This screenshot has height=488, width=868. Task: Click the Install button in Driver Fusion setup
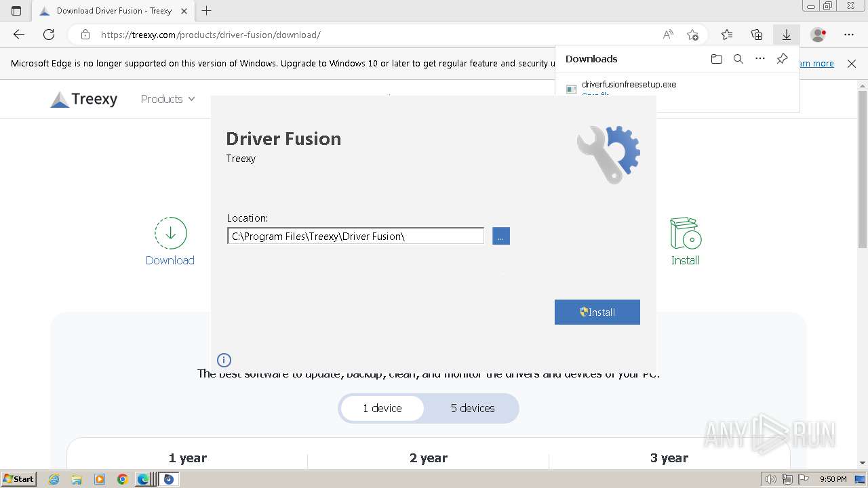(x=597, y=312)
